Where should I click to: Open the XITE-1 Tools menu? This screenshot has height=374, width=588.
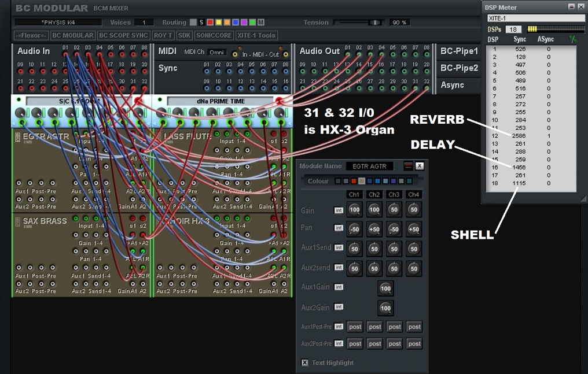point(256,35)
